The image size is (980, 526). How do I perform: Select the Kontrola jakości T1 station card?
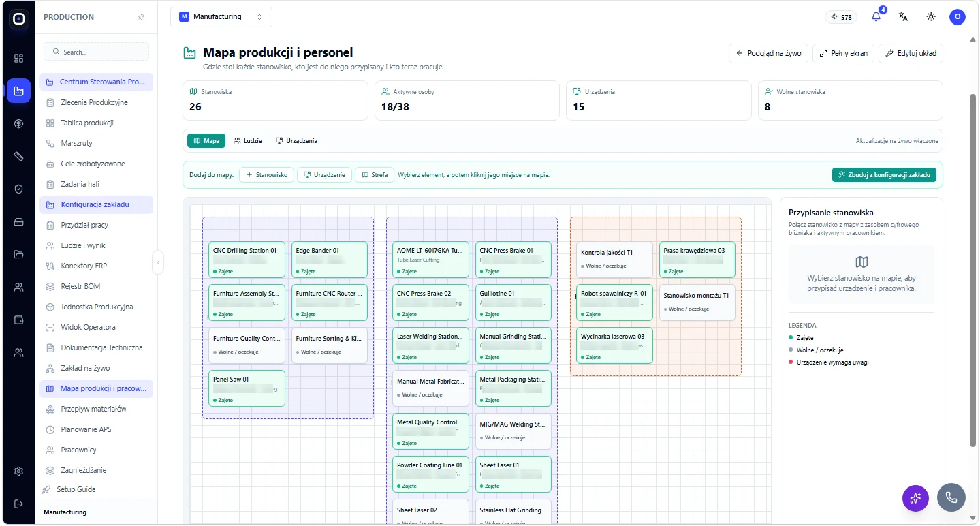pos(614,260)
